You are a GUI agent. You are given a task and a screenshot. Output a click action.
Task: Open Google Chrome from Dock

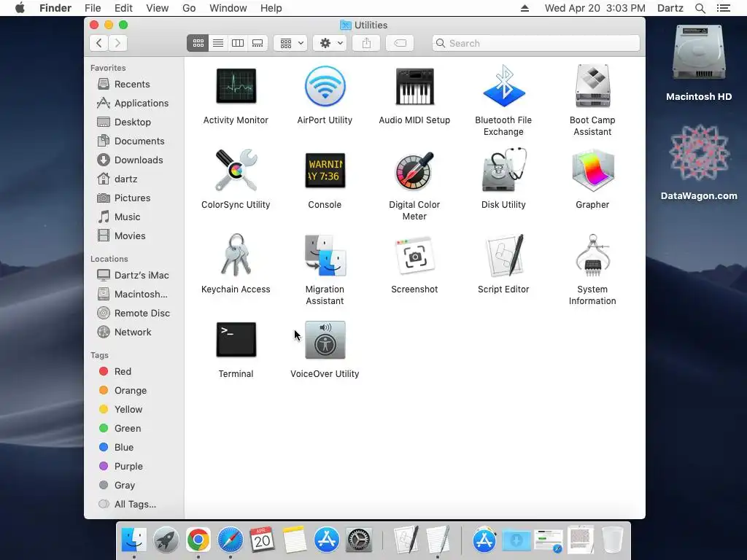198,540
